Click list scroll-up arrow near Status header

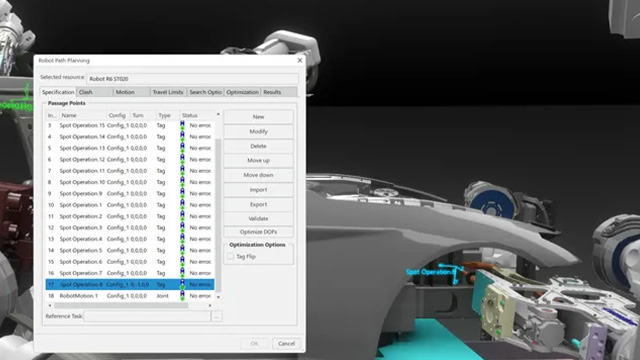point(218,114)
